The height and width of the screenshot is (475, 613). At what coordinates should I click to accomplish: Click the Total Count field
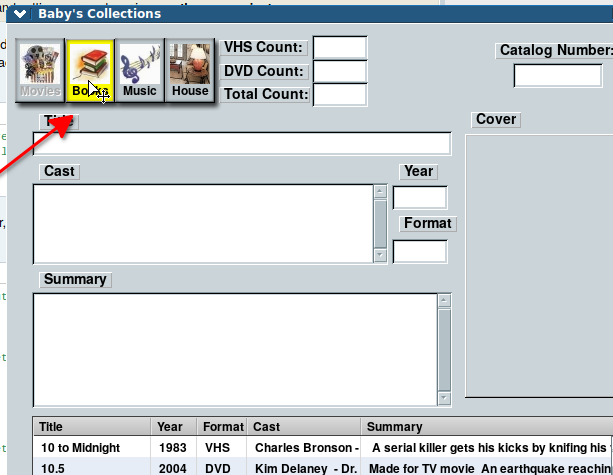pyautogui.click(x=340, y=95)
